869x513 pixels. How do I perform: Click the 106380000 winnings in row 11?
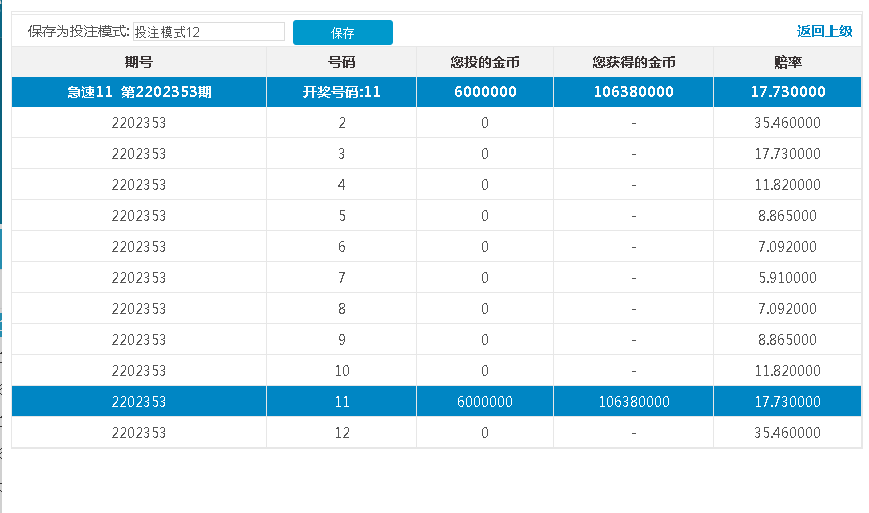(633, 402)
